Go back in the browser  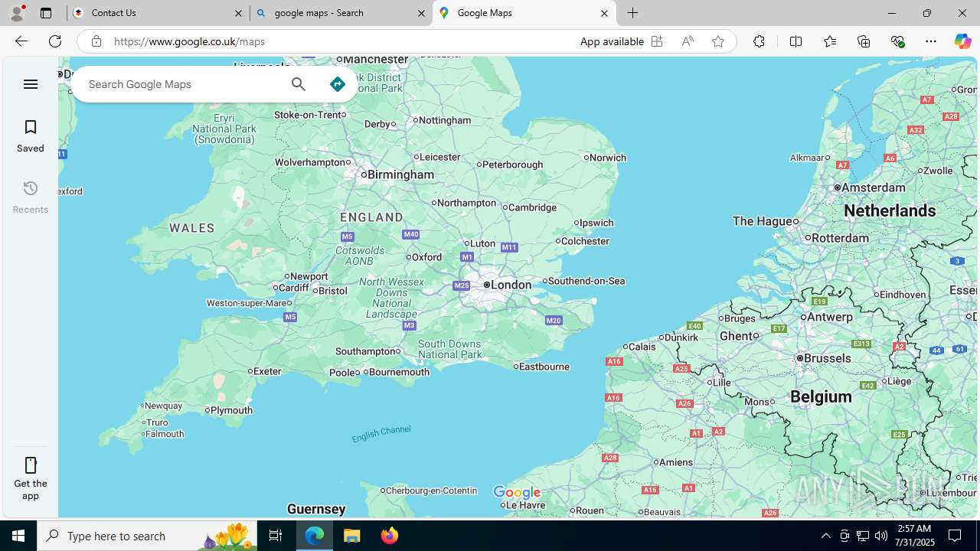coord(21,41)
